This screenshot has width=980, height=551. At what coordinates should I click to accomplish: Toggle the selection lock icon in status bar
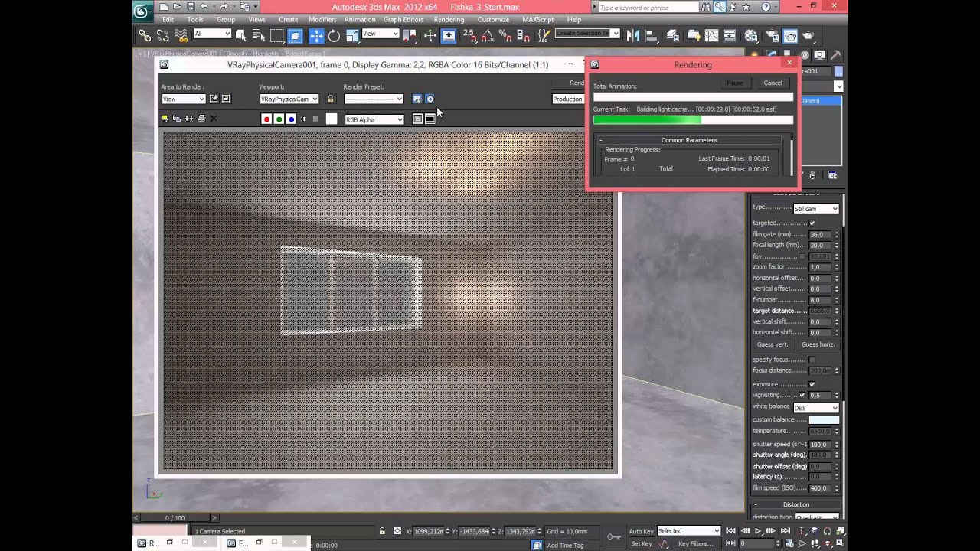point(382,531)
